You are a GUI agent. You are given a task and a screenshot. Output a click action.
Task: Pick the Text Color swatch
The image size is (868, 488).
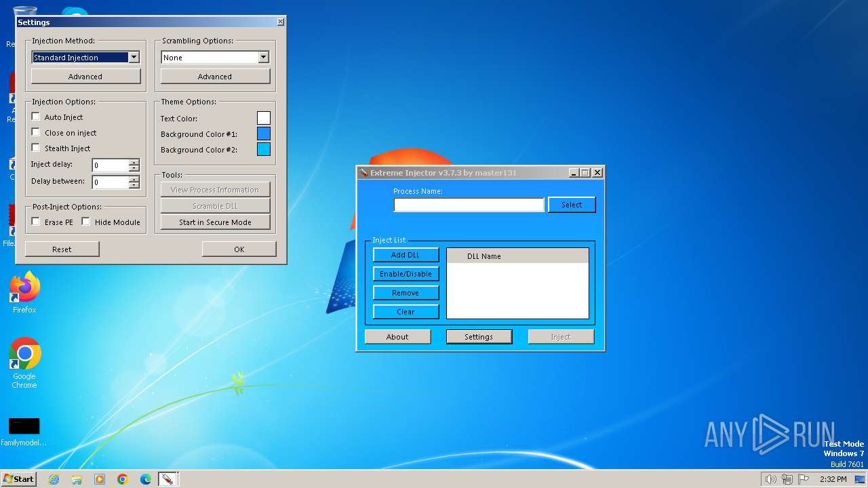click(x=264, y=118)
